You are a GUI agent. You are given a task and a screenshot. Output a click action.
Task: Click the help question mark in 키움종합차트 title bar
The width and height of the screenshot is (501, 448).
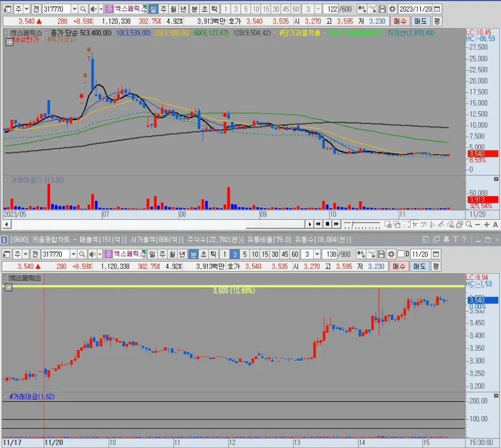(x=464, y=239)
